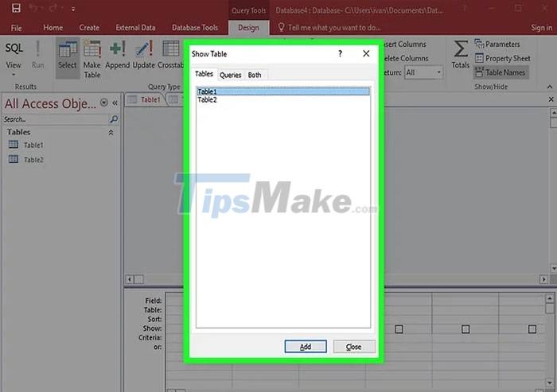This screenshot has height=392, width=557.
Task: Open All Access Objects dropdown arrow
Action: [103, 103]
